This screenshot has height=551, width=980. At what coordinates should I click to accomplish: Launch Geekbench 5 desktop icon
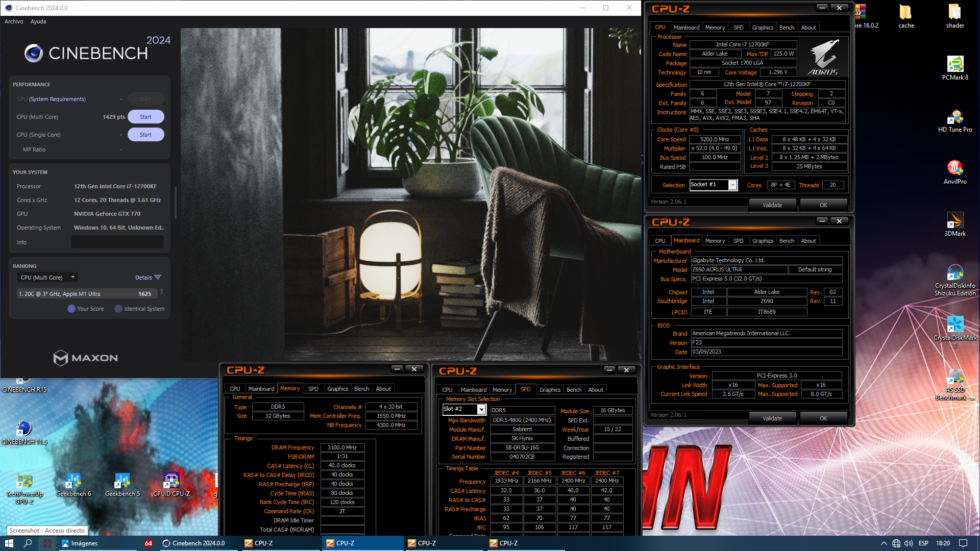[x=122, y=485]
